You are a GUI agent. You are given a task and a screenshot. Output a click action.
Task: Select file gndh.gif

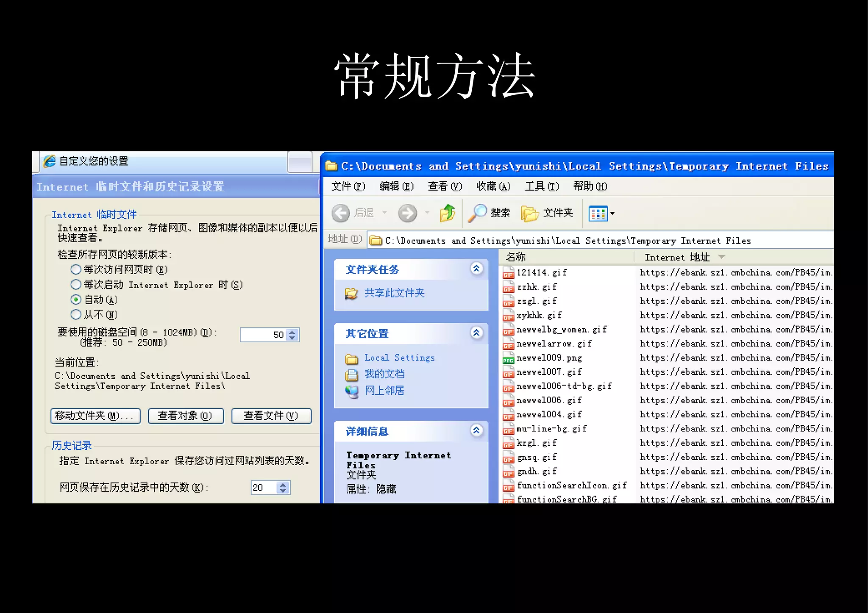(x=537, y=472)
